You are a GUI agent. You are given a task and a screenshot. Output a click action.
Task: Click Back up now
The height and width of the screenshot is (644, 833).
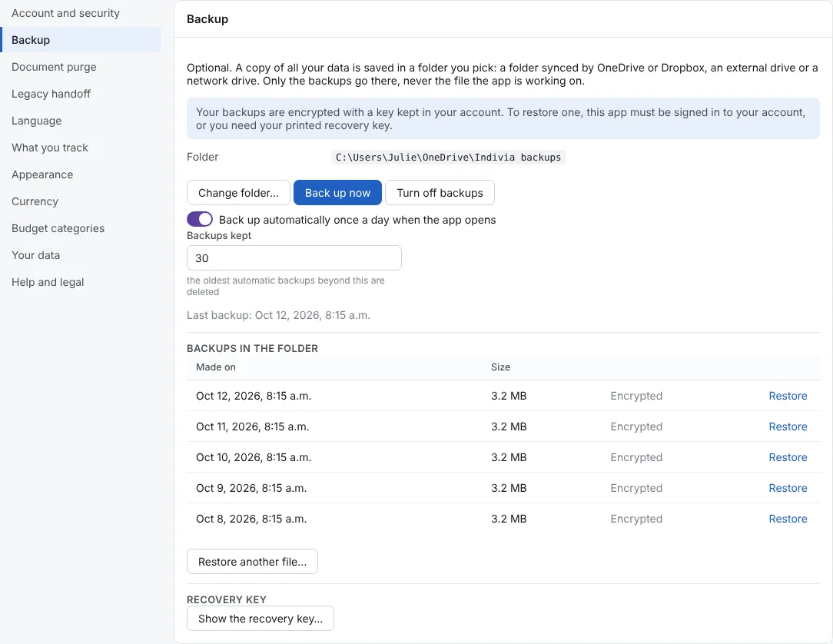click(337, 193)
